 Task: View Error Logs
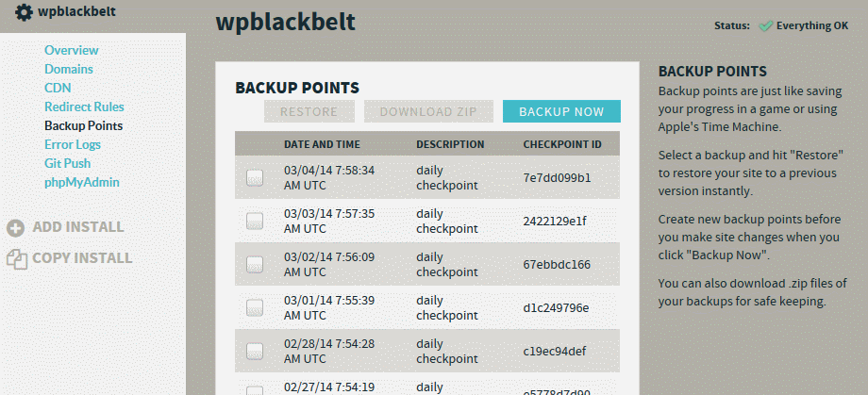pos(73,144)
